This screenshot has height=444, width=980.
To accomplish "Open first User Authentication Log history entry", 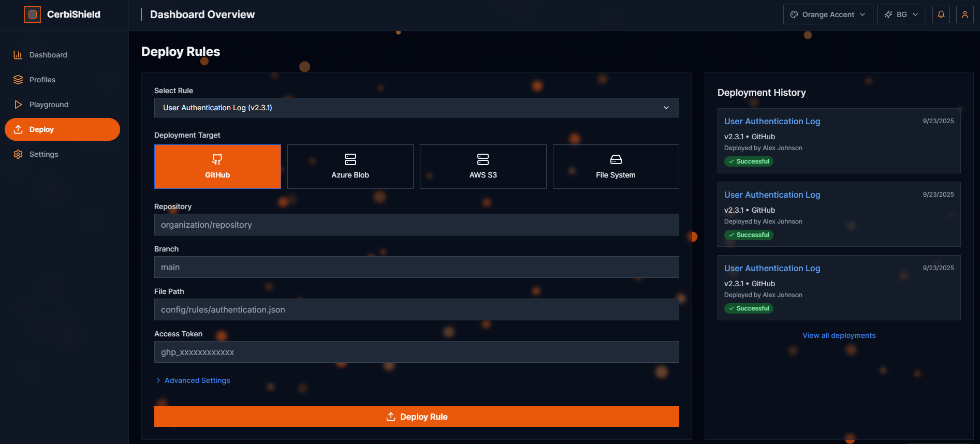I will click(772, 121).
